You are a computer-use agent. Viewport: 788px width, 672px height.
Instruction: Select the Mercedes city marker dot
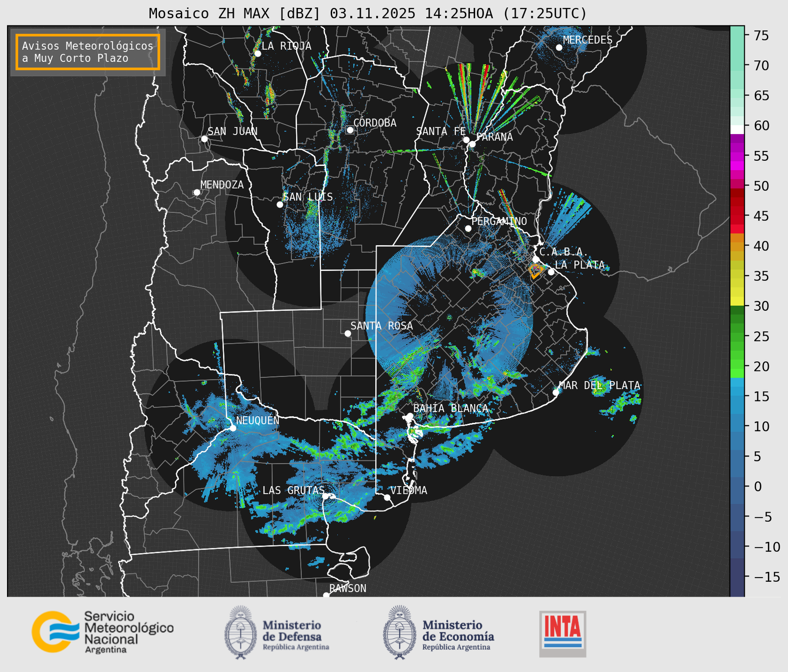pyautogui.click(x=559, y=47)
